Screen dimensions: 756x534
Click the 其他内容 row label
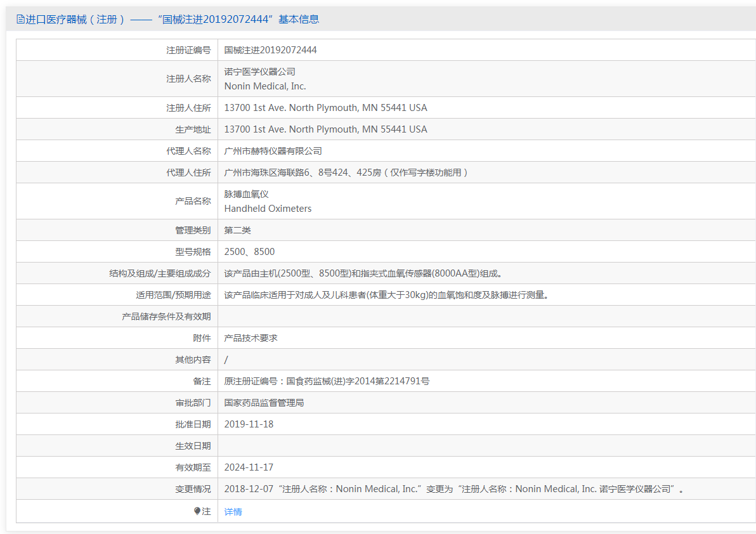pos(193,360)
